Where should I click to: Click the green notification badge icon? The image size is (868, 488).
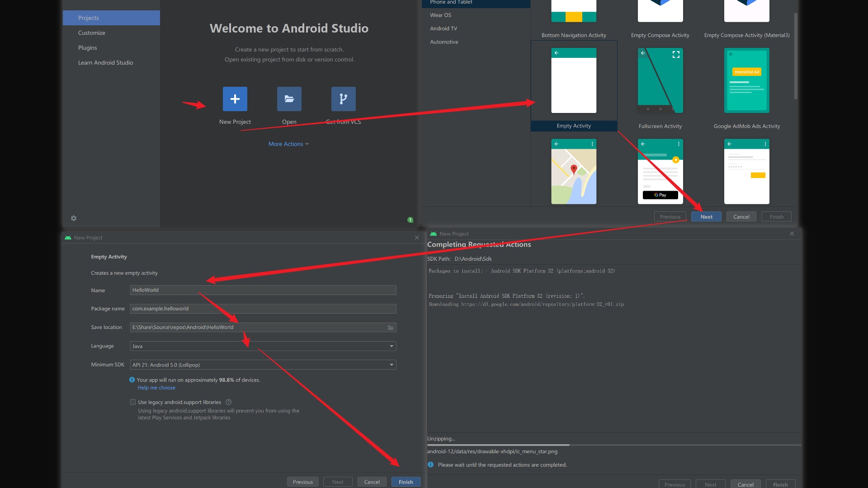(410, 220)
